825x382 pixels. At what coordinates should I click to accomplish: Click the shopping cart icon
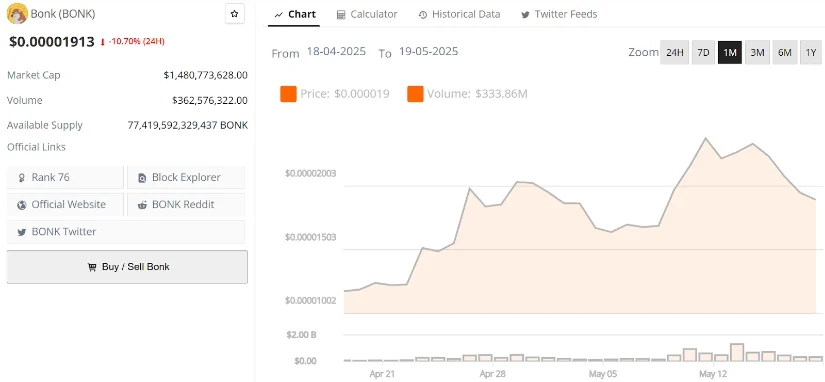tap(92, 267)
